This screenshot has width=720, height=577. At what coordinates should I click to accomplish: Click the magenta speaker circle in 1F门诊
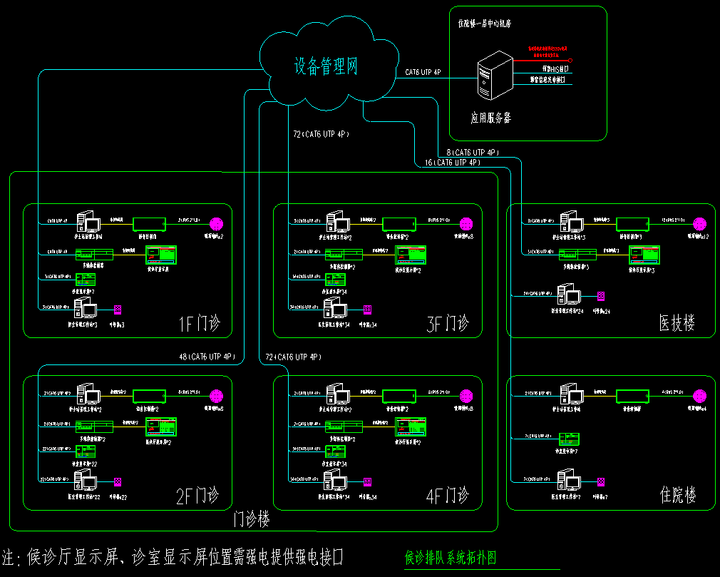pos(216,224)
